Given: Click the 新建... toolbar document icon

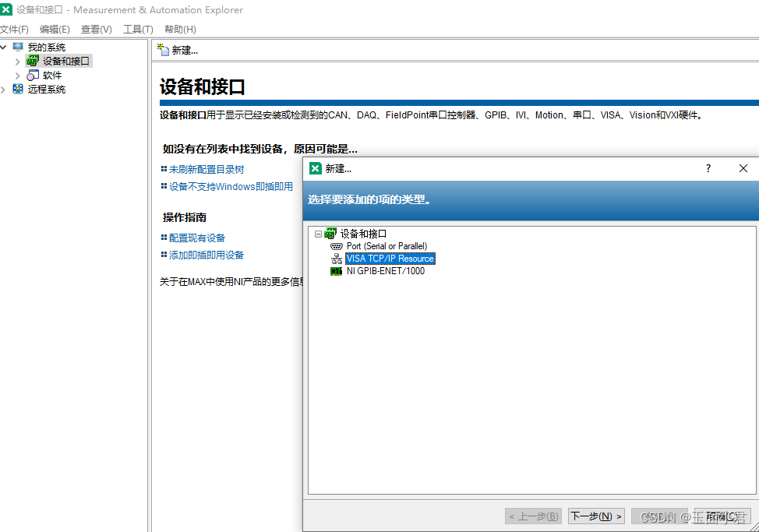Looking at the screenshot, I should click(x=163, y=50).
